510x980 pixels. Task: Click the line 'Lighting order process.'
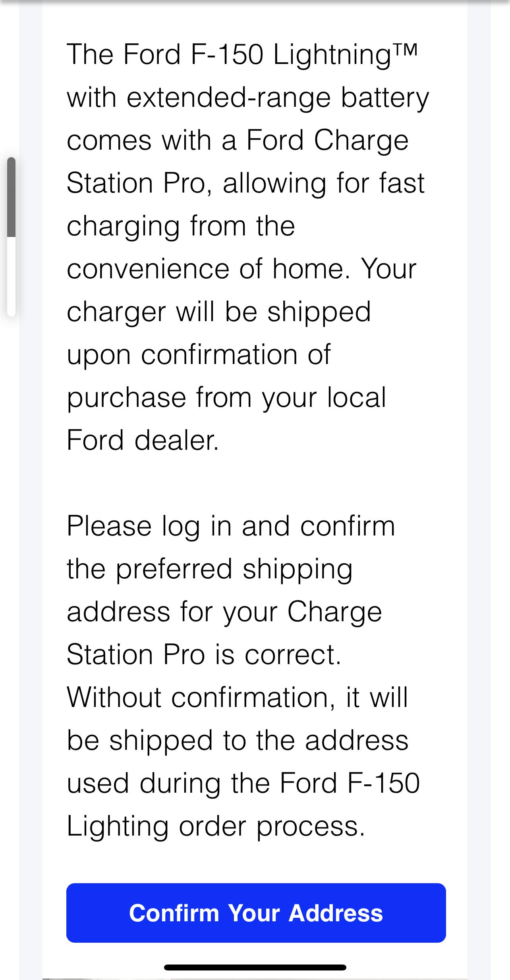click(x=216, y=826)
